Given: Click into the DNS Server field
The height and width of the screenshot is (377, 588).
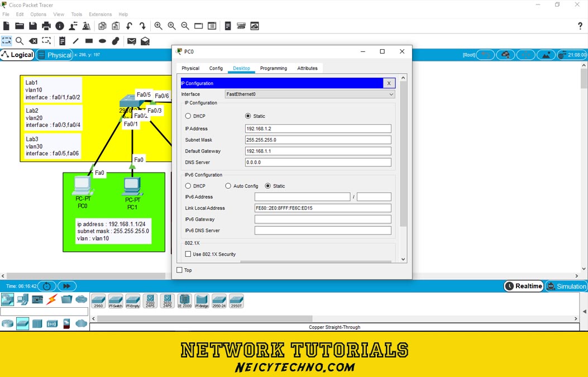Looking at the screenshot, I should [x=318, y=163].
